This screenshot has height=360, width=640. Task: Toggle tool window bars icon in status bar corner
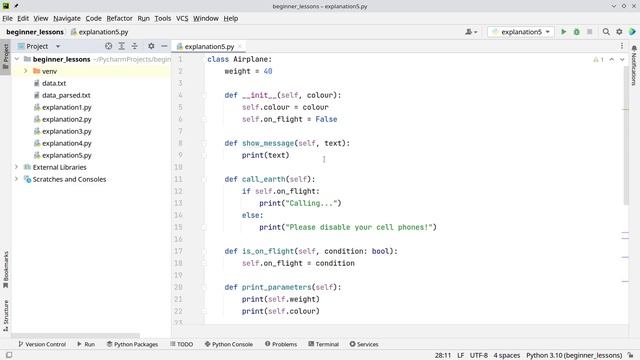point(9,355)
